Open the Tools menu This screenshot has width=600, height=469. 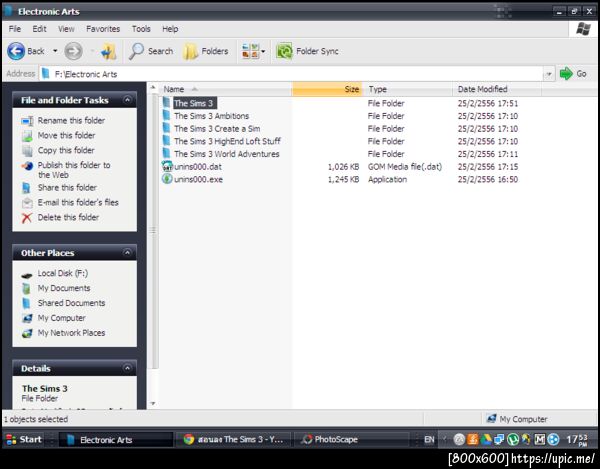point(141,29)
